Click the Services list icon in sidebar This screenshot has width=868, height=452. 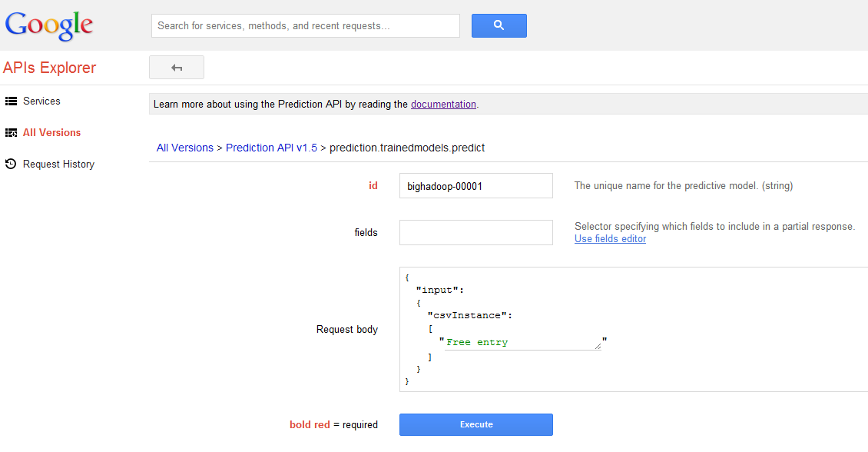pyautogui.click(x=11, y=101)
